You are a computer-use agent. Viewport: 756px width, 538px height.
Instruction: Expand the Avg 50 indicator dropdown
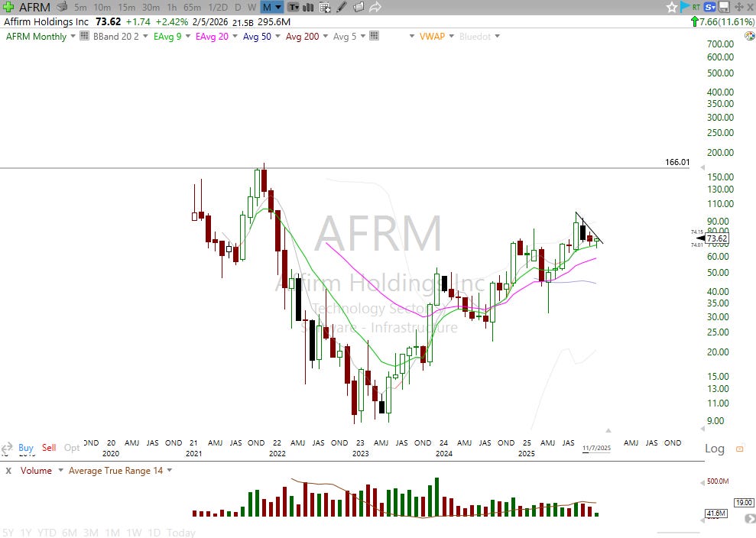pos(277,36)
